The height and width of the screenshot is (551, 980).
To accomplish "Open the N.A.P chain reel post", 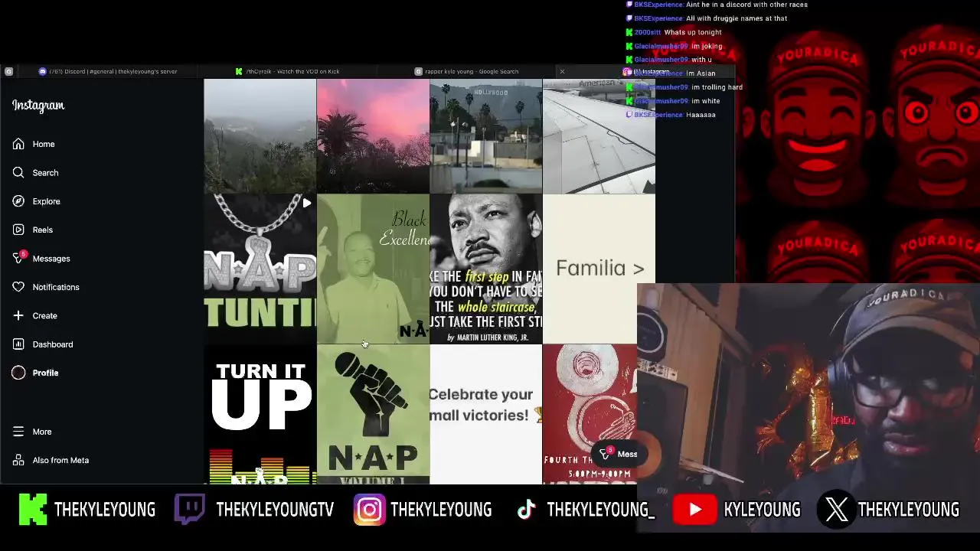I will (260, 269).
